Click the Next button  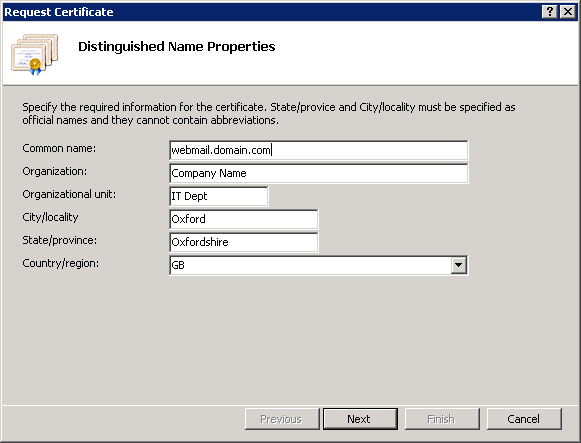tap(360, 419)
